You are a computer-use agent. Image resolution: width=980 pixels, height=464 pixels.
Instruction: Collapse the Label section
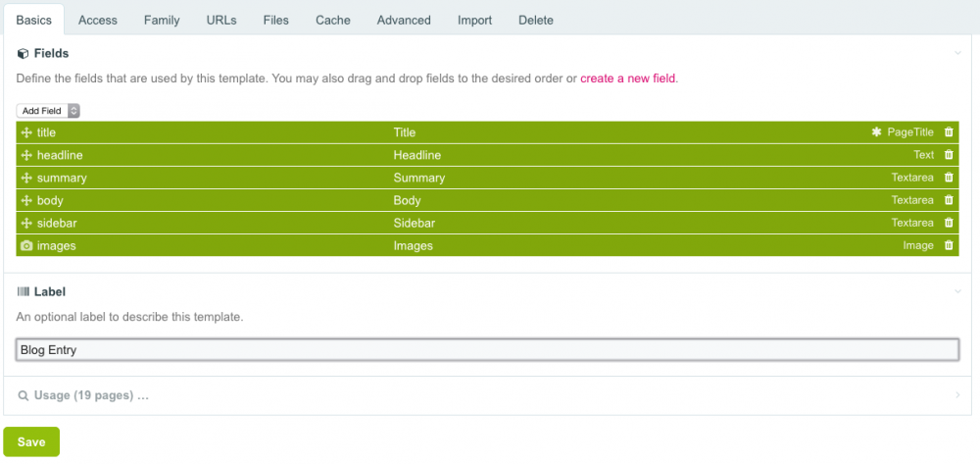pos(957,291)
